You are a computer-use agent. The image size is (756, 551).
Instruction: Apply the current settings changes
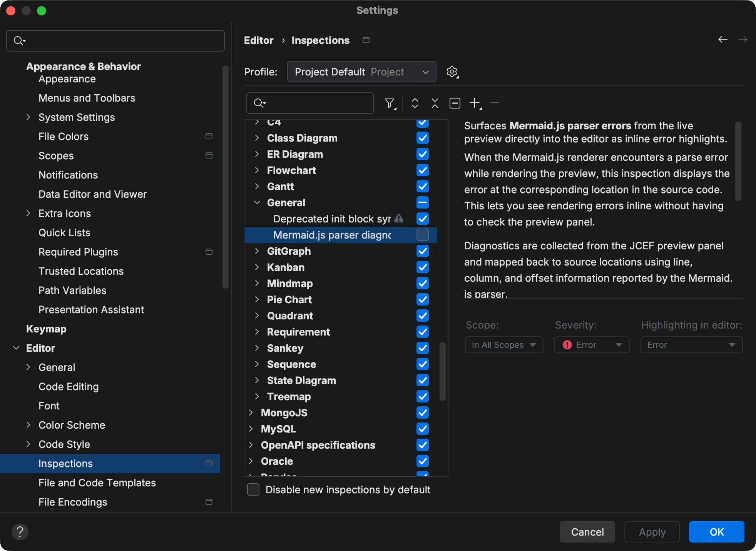click(x=652, y=532)
